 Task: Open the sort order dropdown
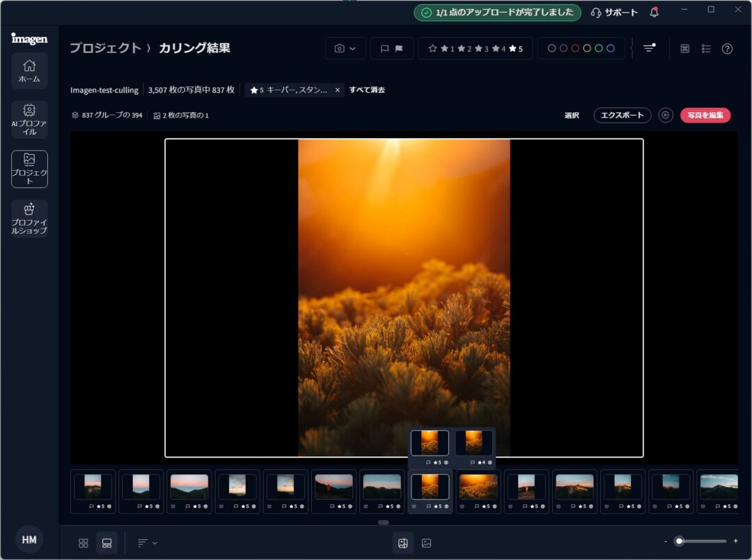[147, 543]
